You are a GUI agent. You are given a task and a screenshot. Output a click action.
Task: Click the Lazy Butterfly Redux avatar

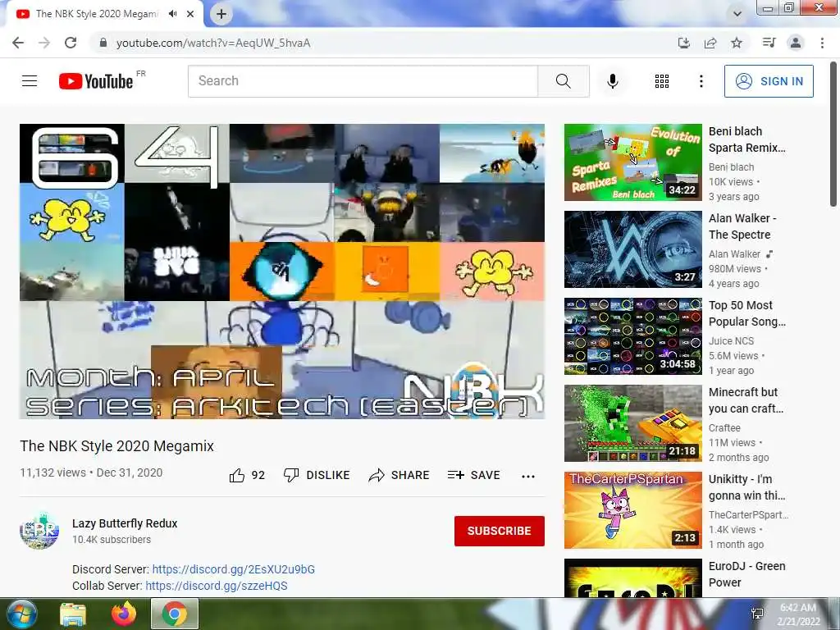pos(39,531)
